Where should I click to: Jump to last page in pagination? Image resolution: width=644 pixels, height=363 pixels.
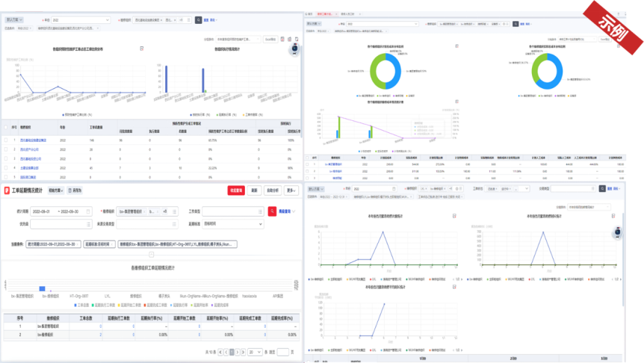point(243,353)
